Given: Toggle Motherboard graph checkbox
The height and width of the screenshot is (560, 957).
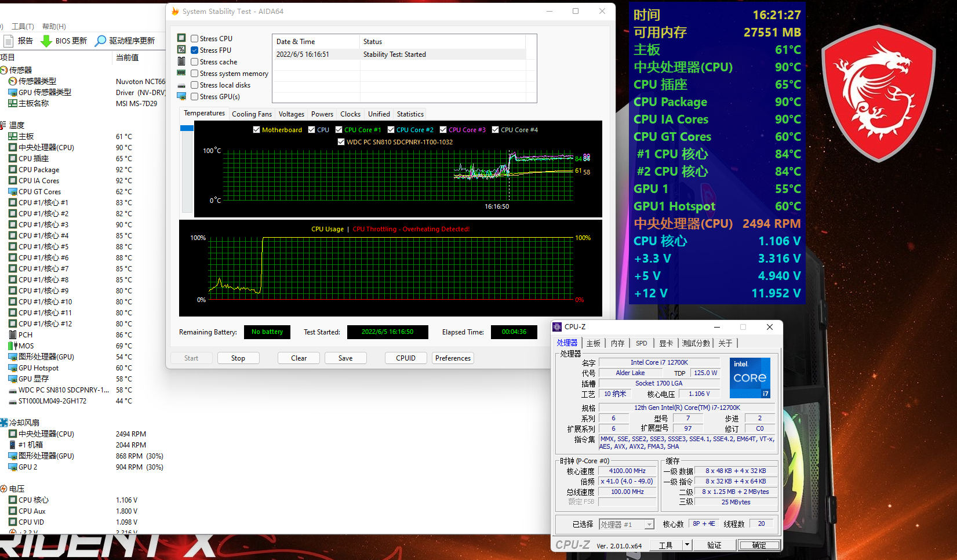Looking at the screenshot, I should point(256,130).
